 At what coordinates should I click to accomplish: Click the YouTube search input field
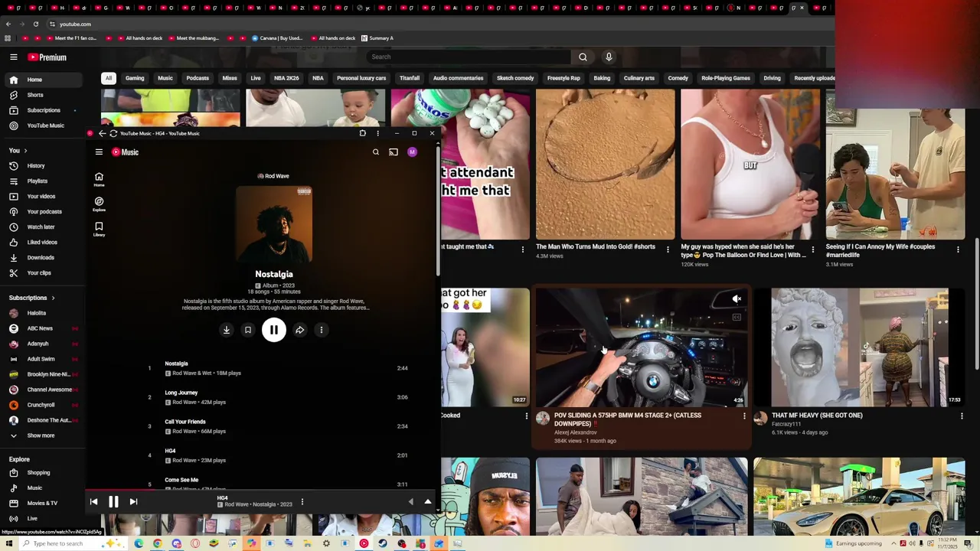[469, 57]
